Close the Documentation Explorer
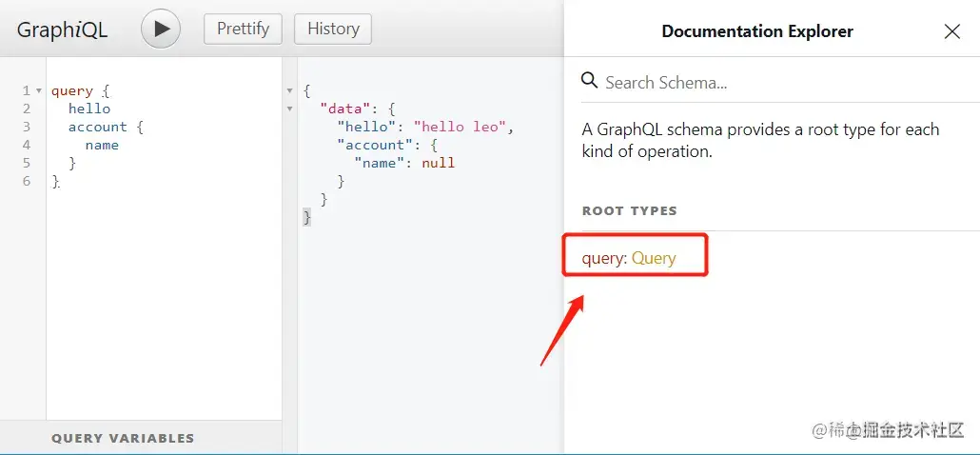Screen dimensions: 980x455 coord(951,31)
